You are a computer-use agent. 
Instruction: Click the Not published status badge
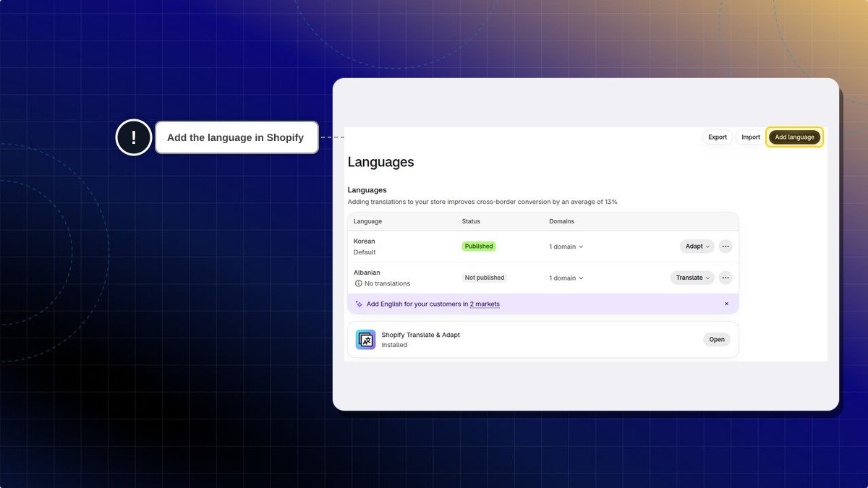click(485, 278)
